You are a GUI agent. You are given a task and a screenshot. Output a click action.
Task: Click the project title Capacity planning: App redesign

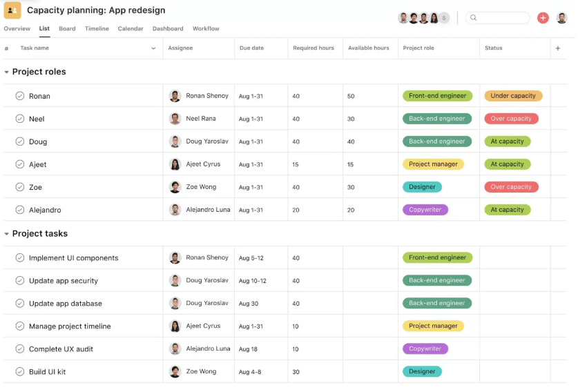coord(96,10)
